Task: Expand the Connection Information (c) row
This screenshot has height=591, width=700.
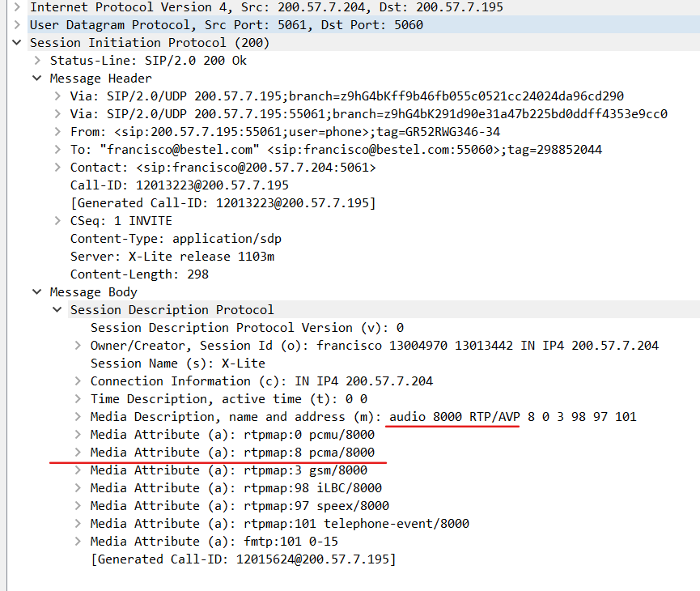Action: point(78,381)
